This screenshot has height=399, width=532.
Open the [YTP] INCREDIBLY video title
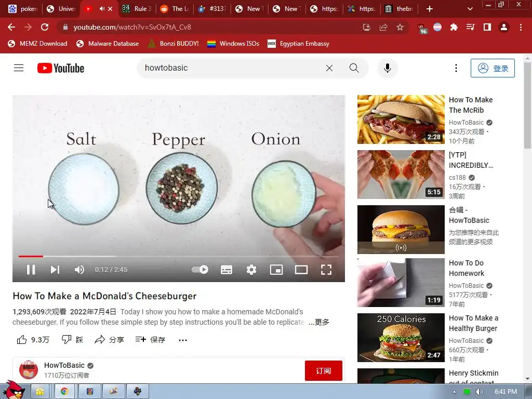(x=471, y=160)
